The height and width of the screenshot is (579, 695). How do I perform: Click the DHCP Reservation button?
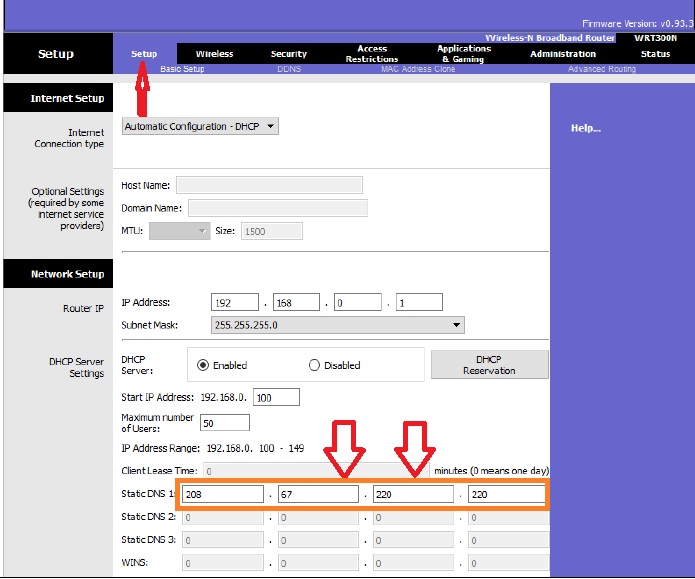click(x=489, y=365)
